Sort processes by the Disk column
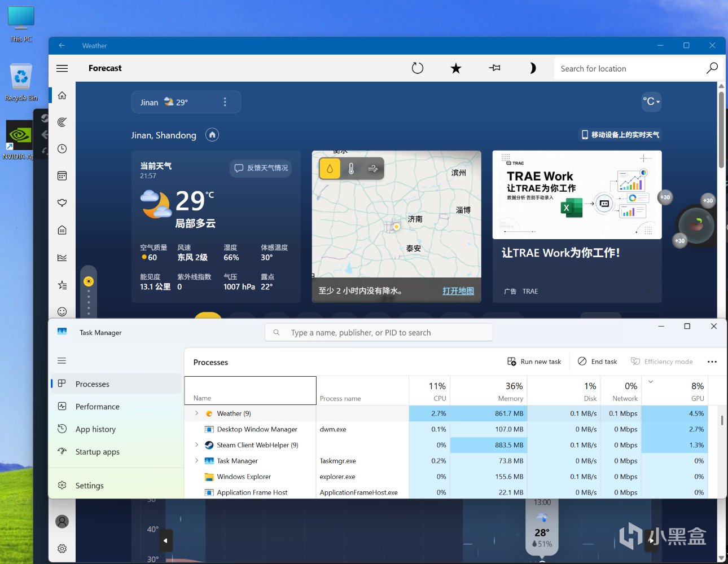Screen dimensions: 728x564 tap(564, 391)
